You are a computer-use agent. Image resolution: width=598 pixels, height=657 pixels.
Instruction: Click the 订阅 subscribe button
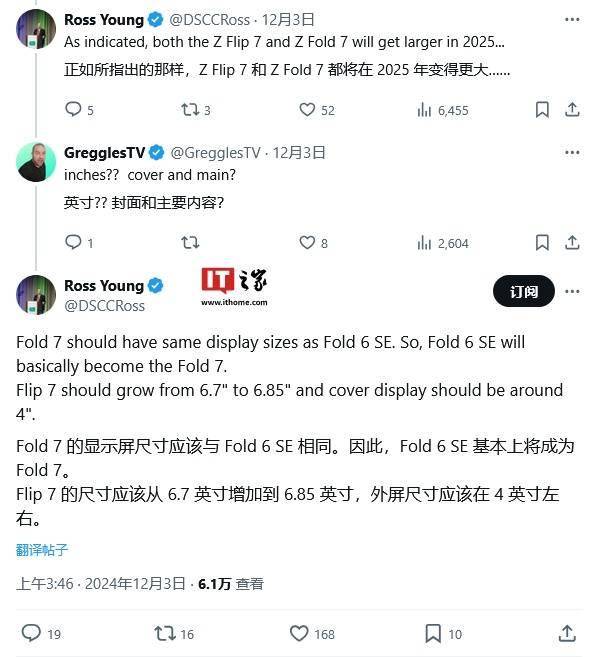(x=524, y=291)
